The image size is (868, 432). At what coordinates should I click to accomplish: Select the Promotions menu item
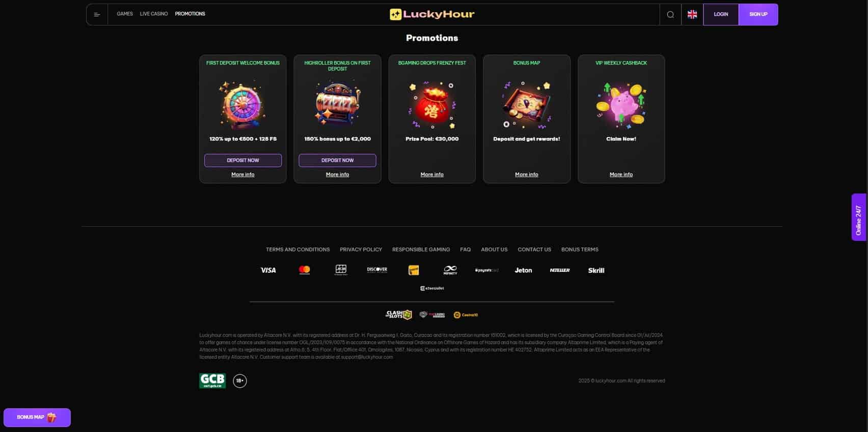click(190, 14)
